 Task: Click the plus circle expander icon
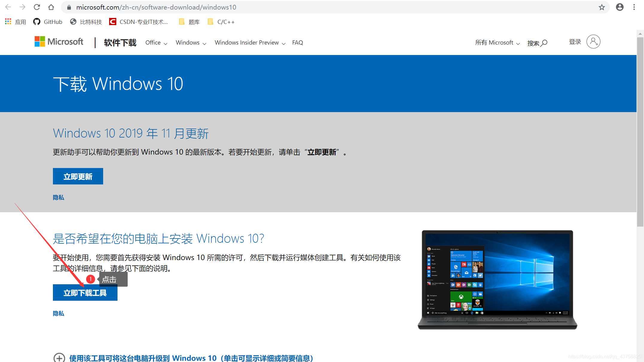click(x=59, y=358)
